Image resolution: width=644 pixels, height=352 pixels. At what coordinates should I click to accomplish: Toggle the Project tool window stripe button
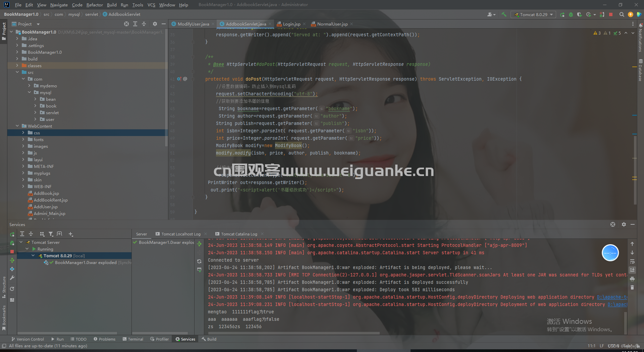(x=4, y=31)
